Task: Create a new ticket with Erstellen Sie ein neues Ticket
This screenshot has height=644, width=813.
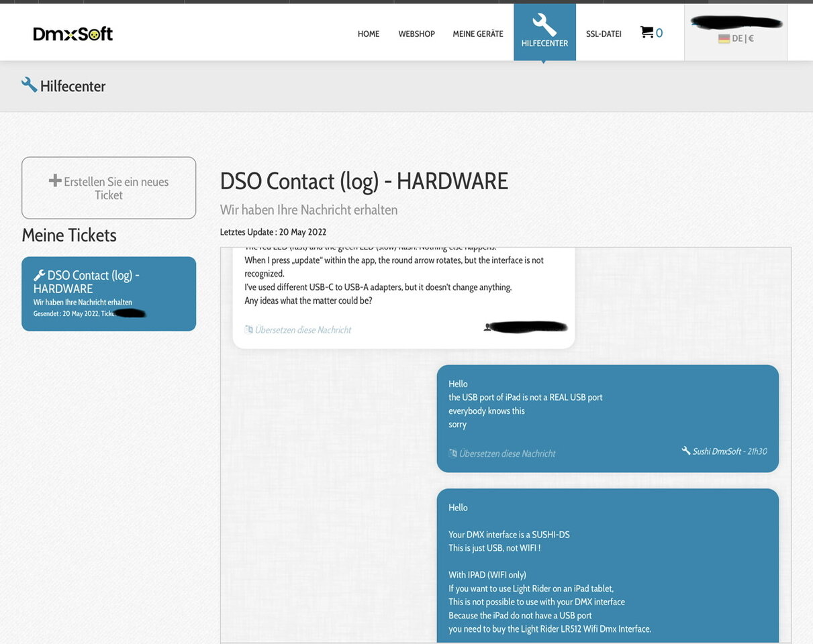Action: [109, 188]
